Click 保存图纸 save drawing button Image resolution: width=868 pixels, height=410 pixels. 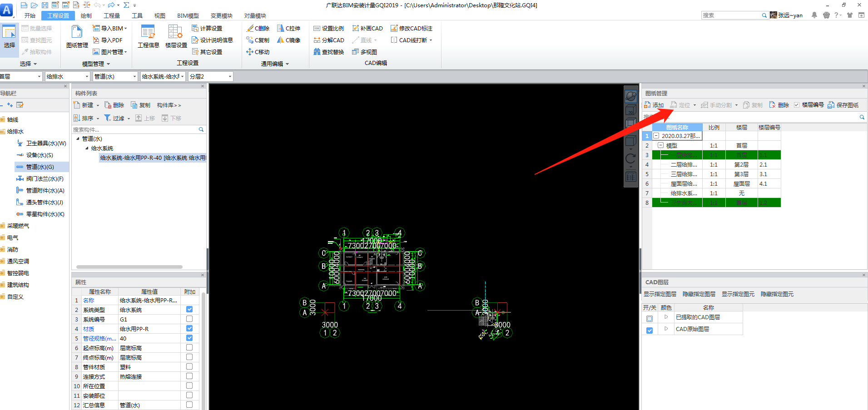843,105
